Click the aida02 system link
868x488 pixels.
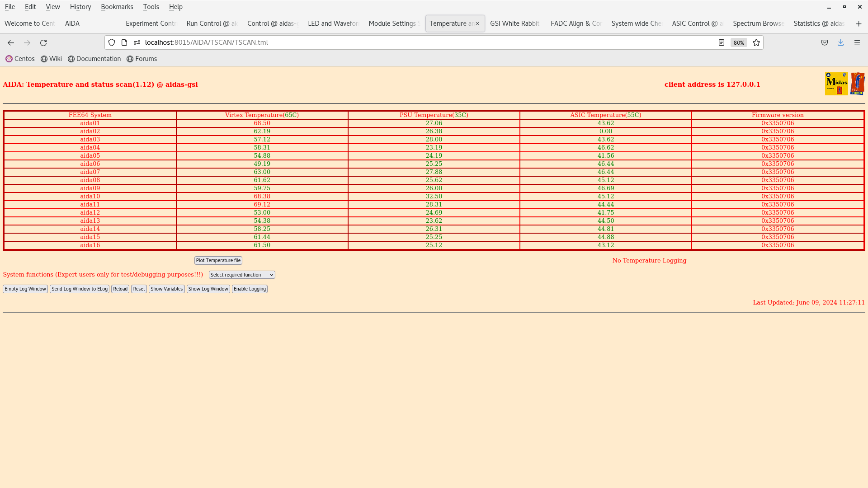click(x=90, y=131)
